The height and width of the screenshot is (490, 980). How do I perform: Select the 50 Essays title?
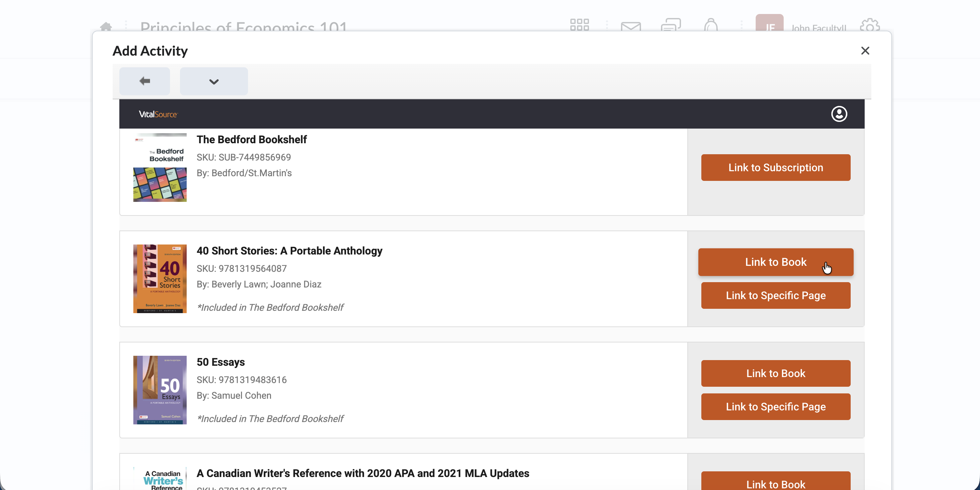[x=221, y=362]
